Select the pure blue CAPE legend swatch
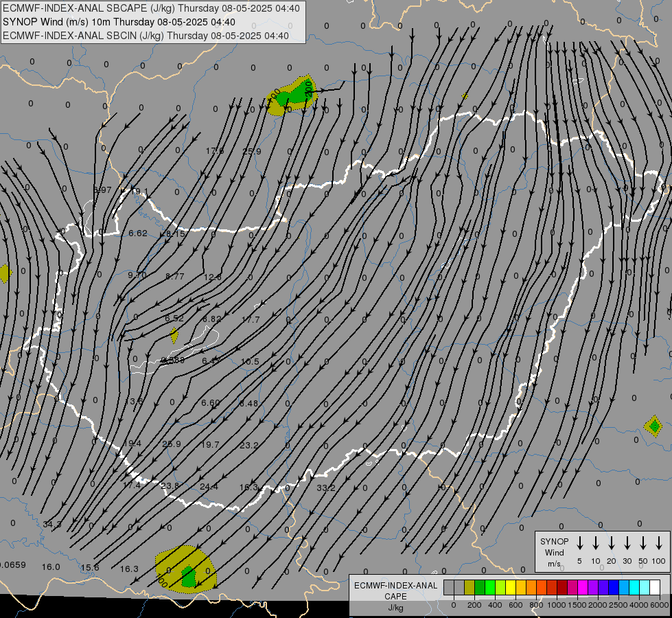The image size is (672, 618). coord(613,587)
